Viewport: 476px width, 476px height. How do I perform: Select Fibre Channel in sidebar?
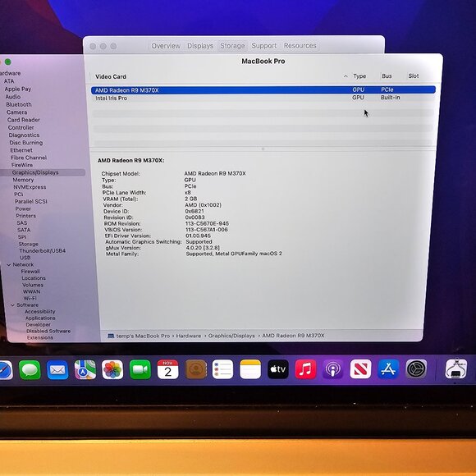click(x=29, y=158)
